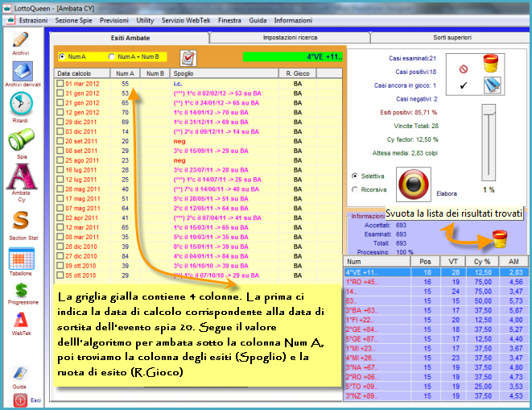Image resolution: width=532 pixels, height=410 pixels.
Task: Click the black checkmark icon
Action: 464,85
